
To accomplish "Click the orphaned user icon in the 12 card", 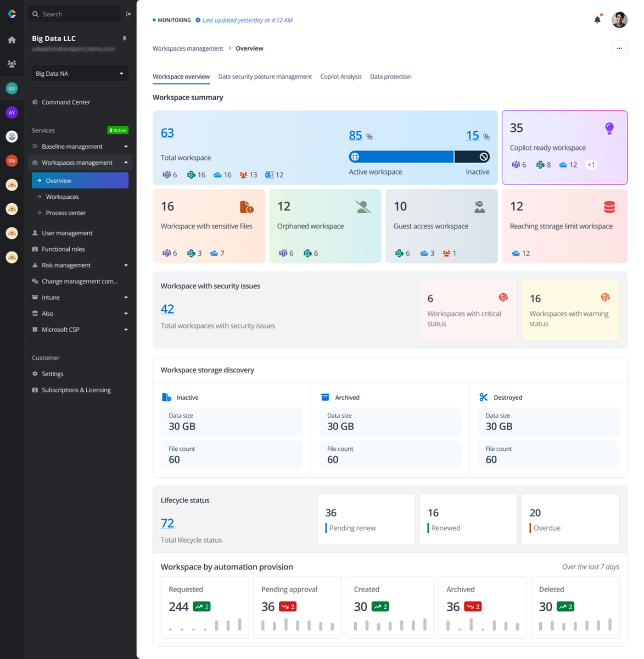I will point(363,207).
